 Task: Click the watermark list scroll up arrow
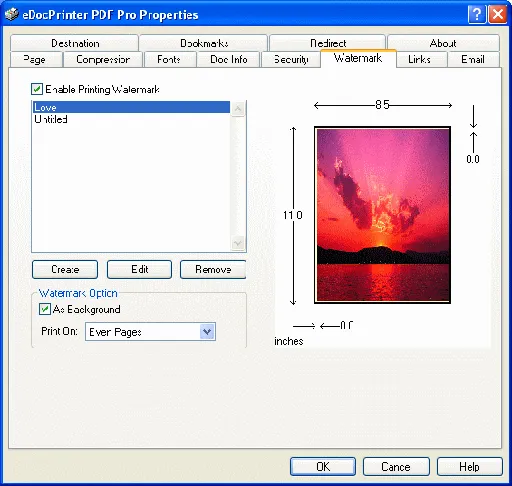point(238,109)
